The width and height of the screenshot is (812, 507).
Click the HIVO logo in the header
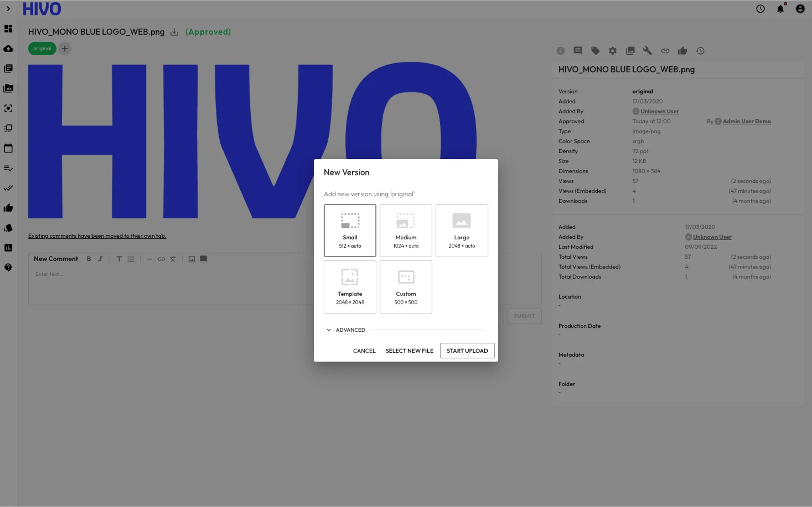click(x=42, y=9)
